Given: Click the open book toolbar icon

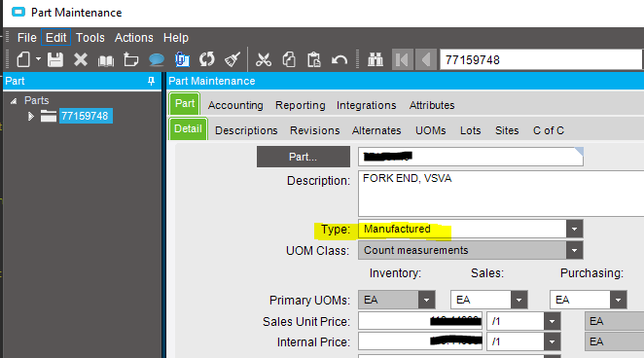Looking at the screenshot, I should (106, 60).
